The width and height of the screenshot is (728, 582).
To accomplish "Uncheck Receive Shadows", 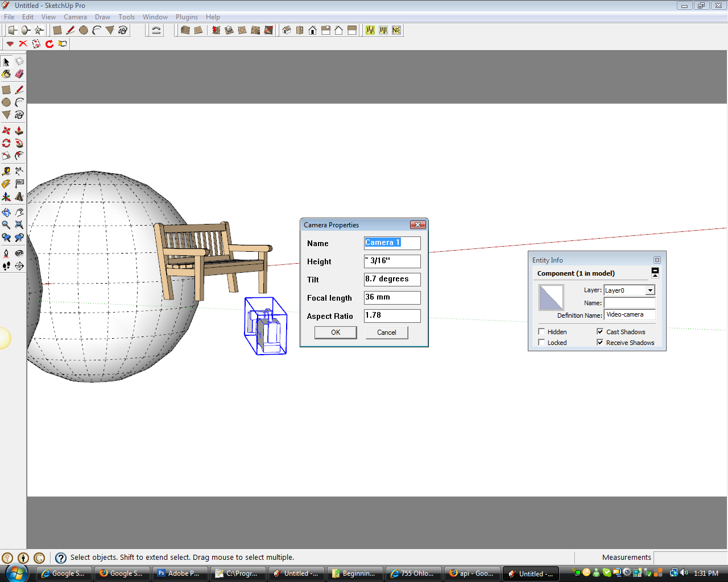I will 600,342.
